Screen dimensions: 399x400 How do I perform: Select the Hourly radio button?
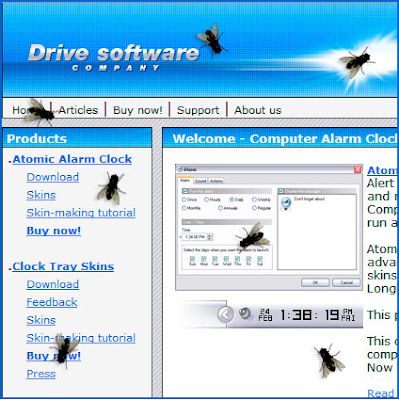click(206, 199)
